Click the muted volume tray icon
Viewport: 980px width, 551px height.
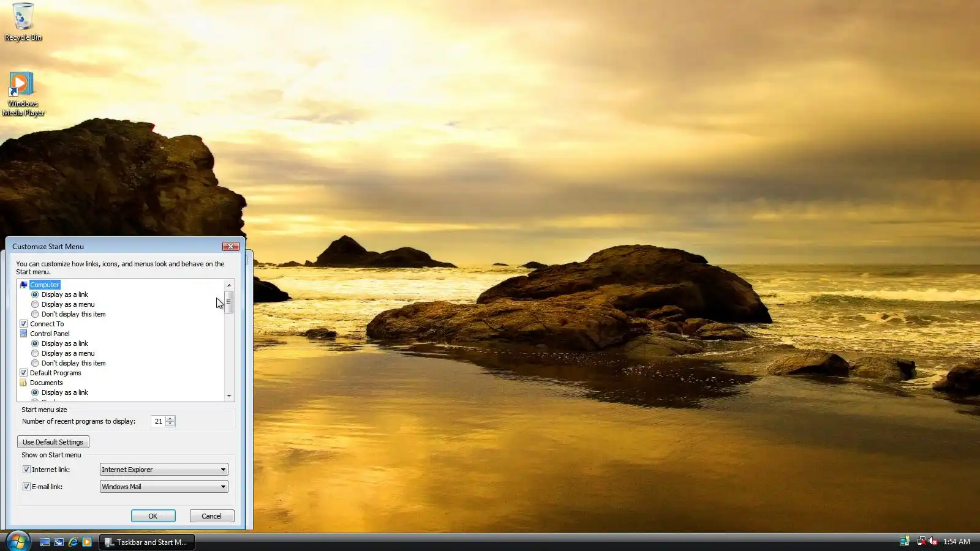(933, 541)
